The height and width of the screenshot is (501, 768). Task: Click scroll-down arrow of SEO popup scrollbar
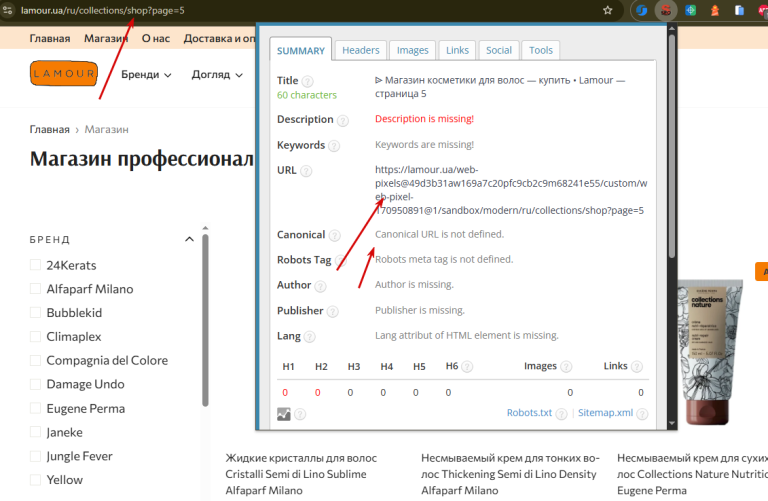(672, 424)
